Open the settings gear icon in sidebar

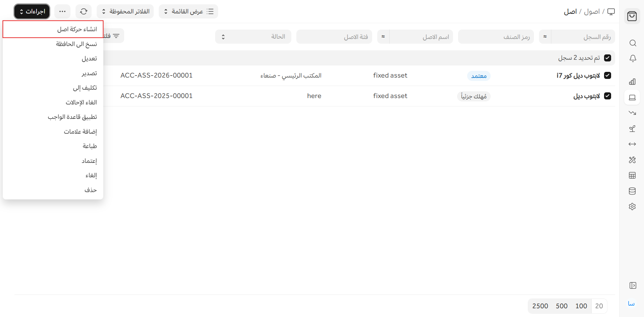point(632,207)
